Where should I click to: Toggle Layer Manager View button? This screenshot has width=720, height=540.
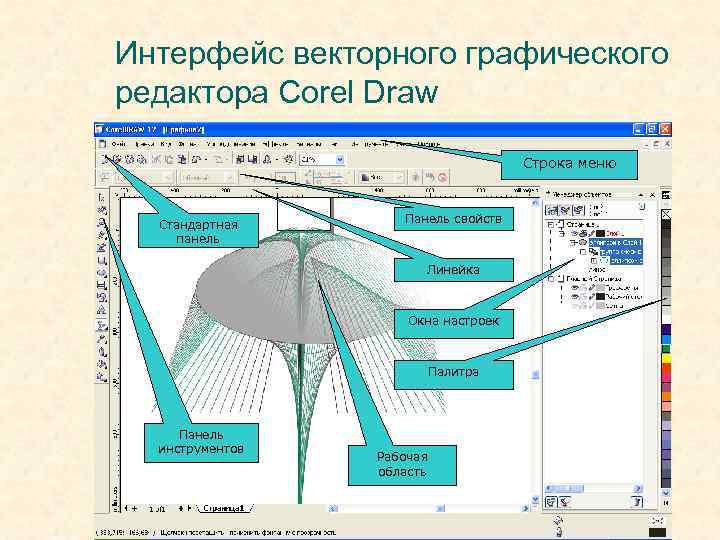coord(579,210)
